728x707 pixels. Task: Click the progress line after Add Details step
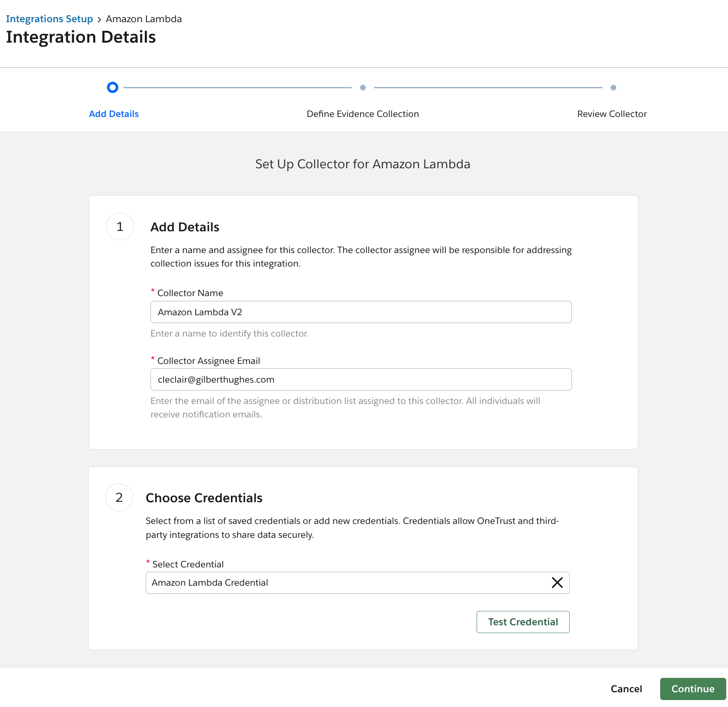237,87
